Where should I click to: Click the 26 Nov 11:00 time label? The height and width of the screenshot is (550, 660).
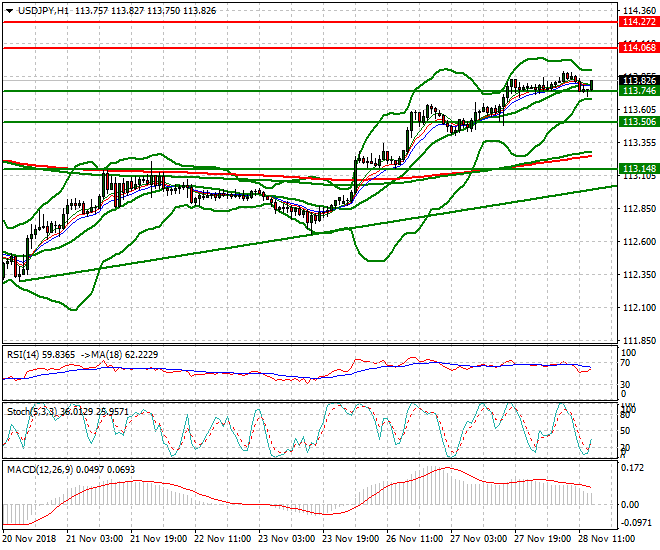pyautogui.click(x=415, y=539)
